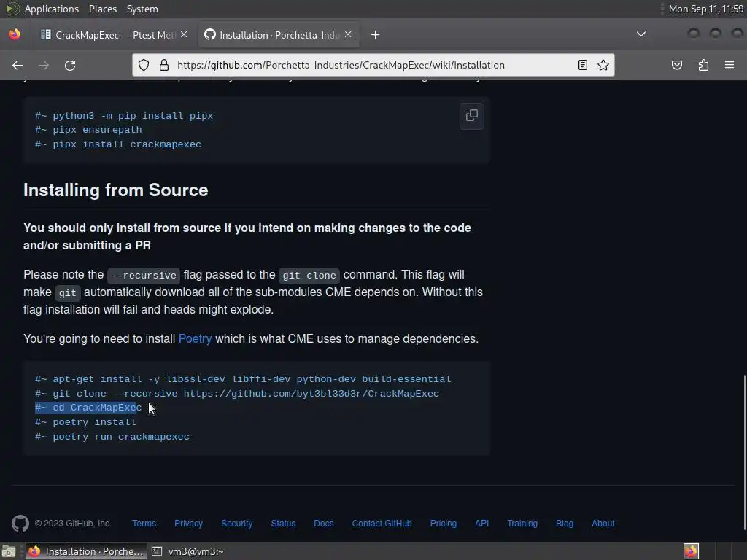This screenshot has height=560, width=747.
Task: Click the git clone --recursive command line
Action: point(237,394)
